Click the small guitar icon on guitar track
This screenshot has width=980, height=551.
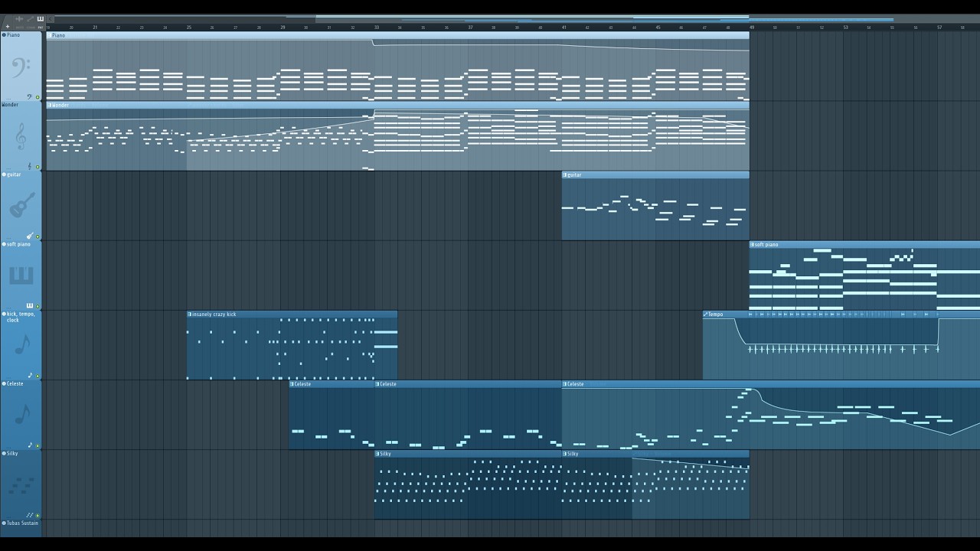[x=30, y=236]
